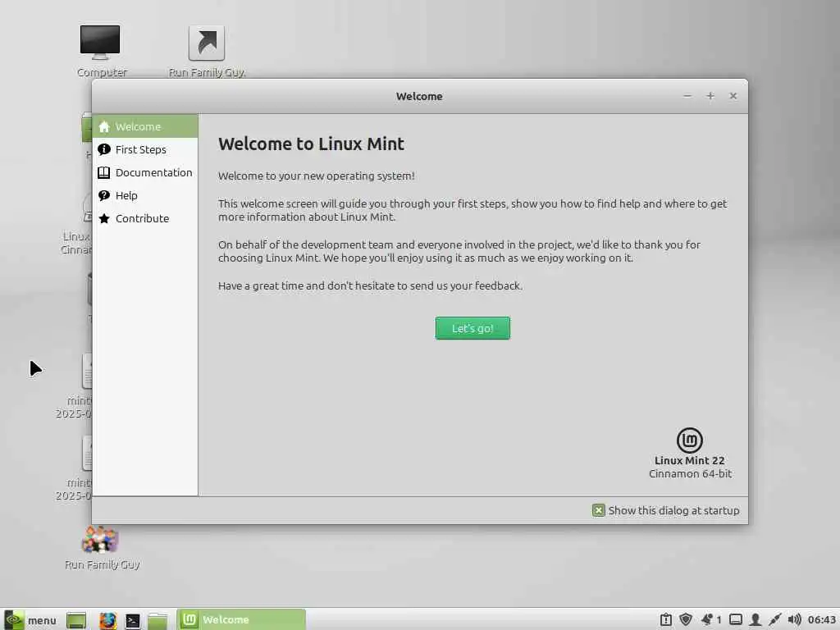This screenshot has height=630, width=840.
Task: Open the user applet tray icon
Action: (x=756, y=620)
